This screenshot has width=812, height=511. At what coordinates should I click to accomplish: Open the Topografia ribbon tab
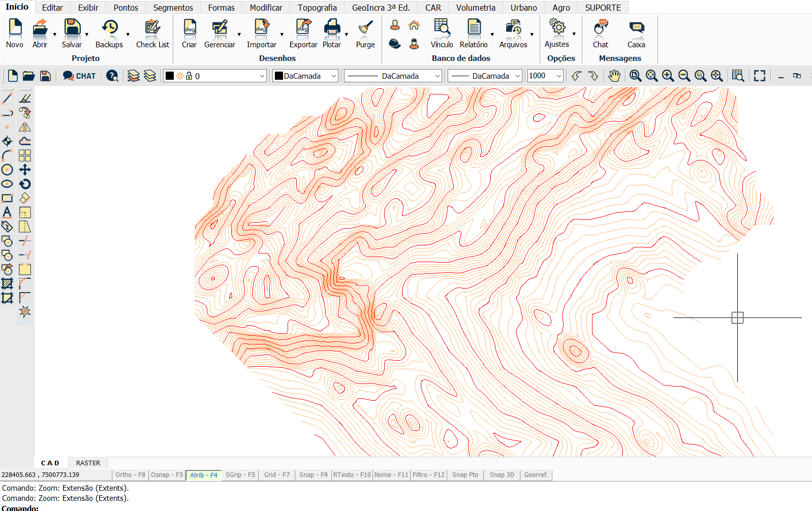(317, 8)
